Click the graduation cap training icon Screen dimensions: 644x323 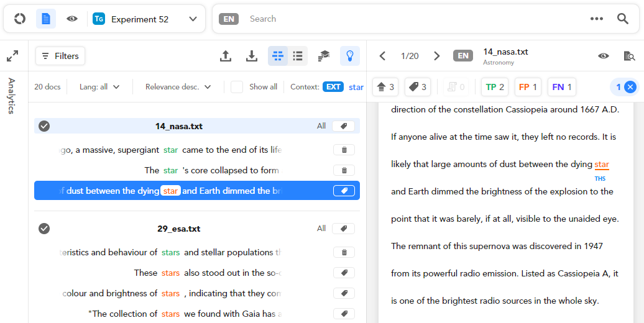click(x=324, y=56)
